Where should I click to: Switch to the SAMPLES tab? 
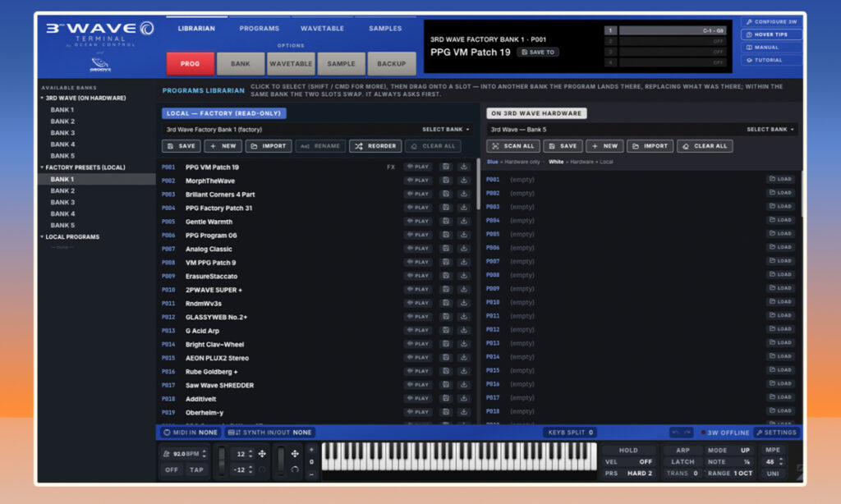pos(385,29)
